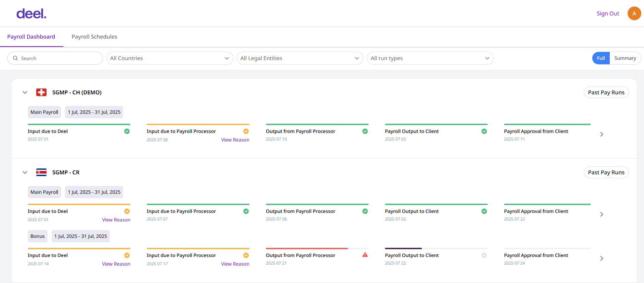Show next steps arrow for CR Main Payroll
Screen dimensions: 644x283
point(602,214)
